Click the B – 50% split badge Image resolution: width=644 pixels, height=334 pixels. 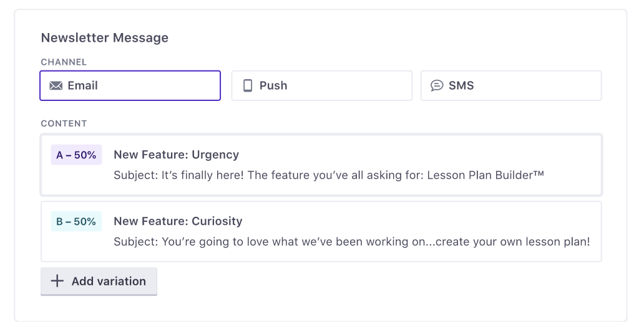(76, 221)
